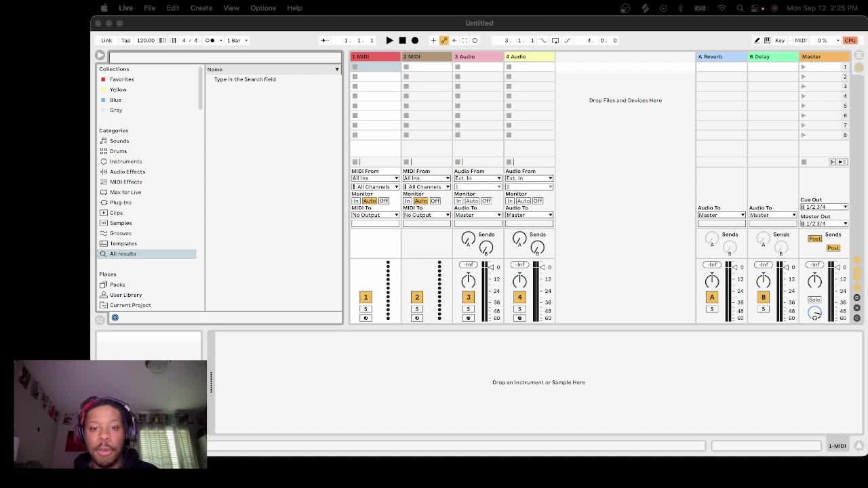868x488 pixels.
Task: Open the Create menu
Action: (201, 8)
